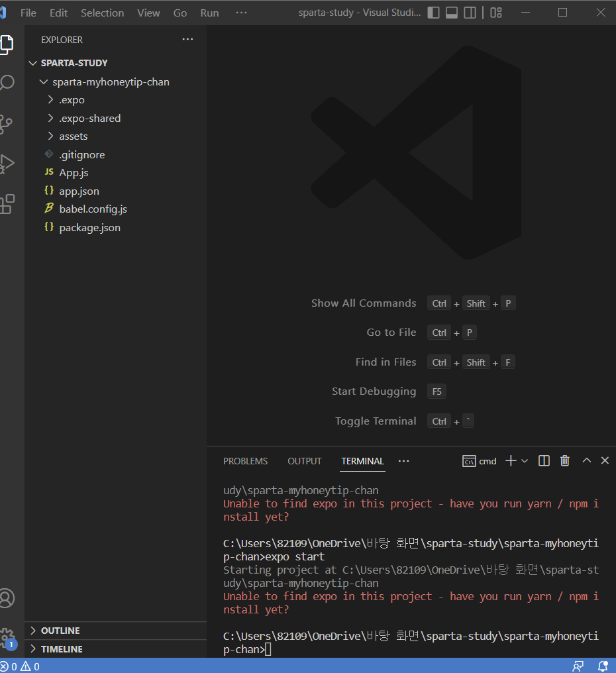Open notifications bell in status bar
This screenshot has width=616, height=673.
click(x=603, y=666)
